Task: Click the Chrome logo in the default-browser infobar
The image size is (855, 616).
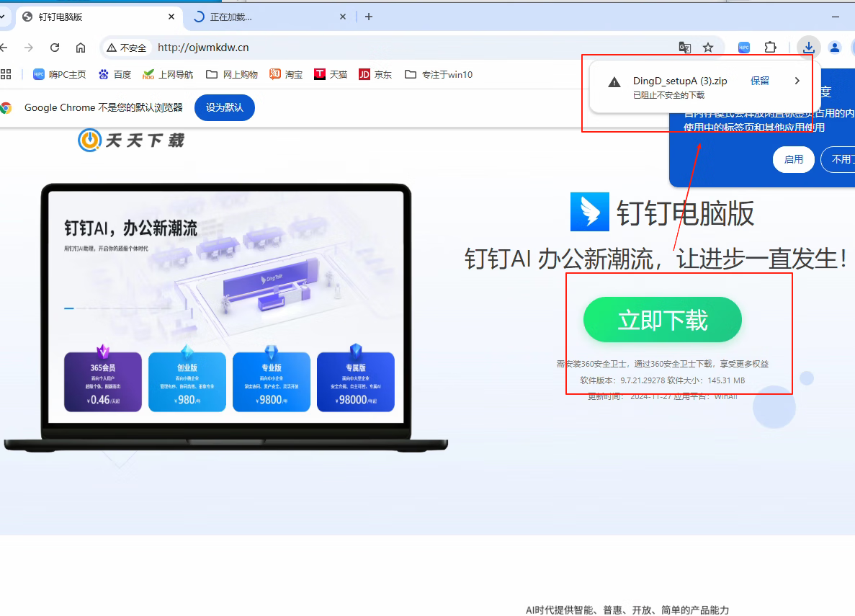Action: point(6,107)
